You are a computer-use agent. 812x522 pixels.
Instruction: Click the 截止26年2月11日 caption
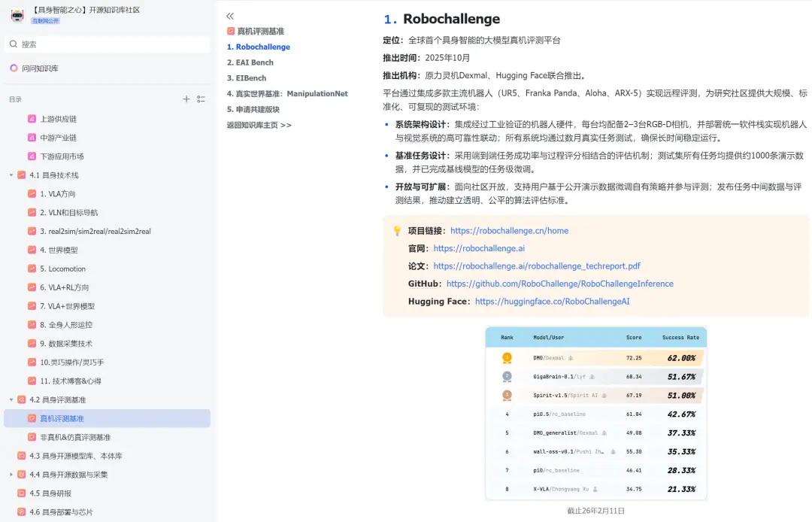click(x=595, y=511)
